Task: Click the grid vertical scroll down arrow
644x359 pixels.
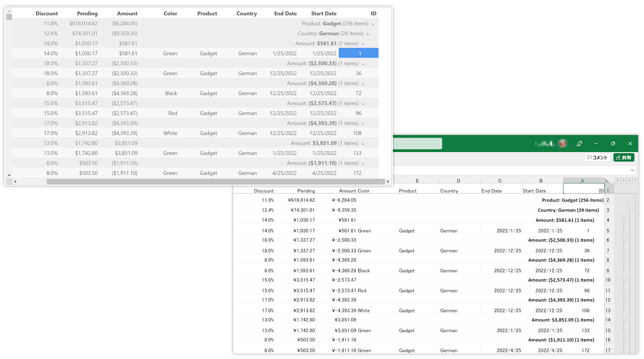Action: point(9,176)
